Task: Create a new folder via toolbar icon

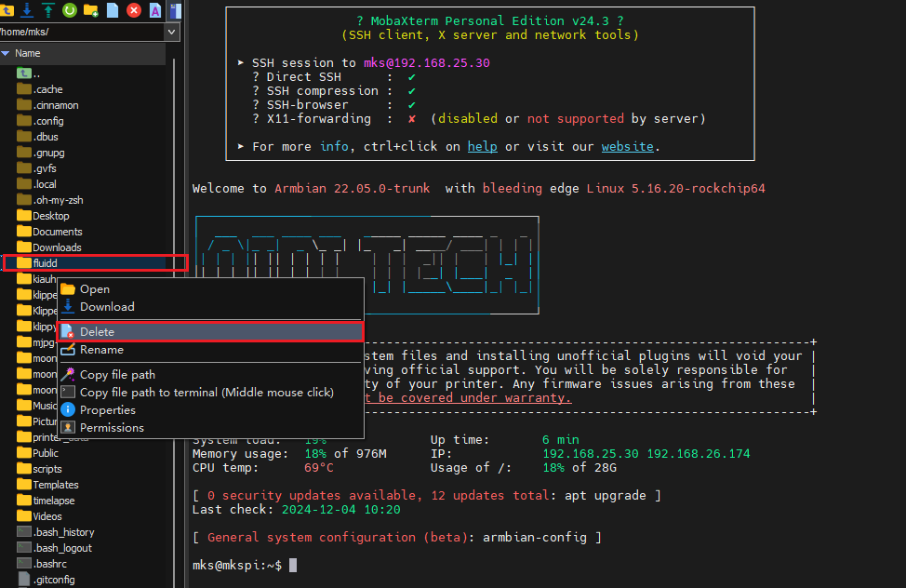Action: pos(91,10)
